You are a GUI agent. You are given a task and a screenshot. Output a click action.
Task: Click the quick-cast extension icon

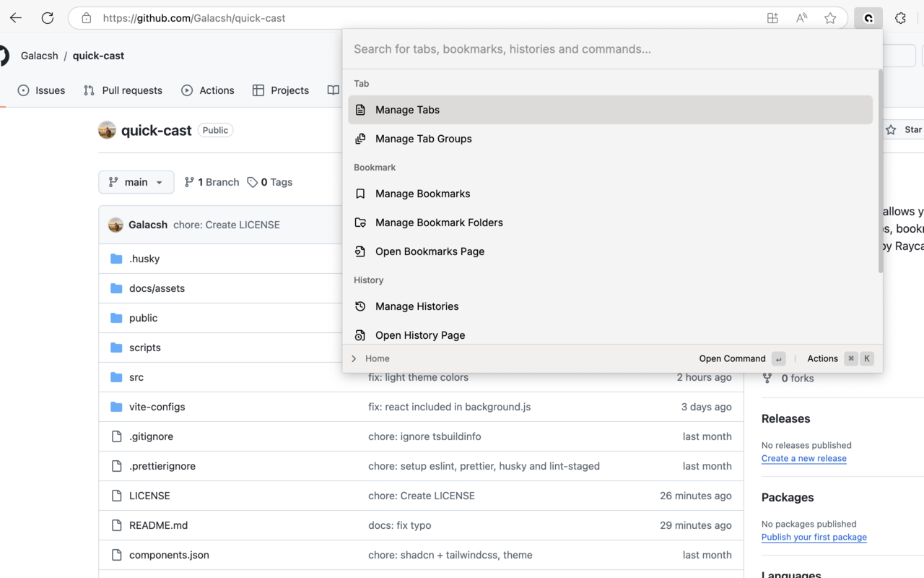click(x=868, y=18)
